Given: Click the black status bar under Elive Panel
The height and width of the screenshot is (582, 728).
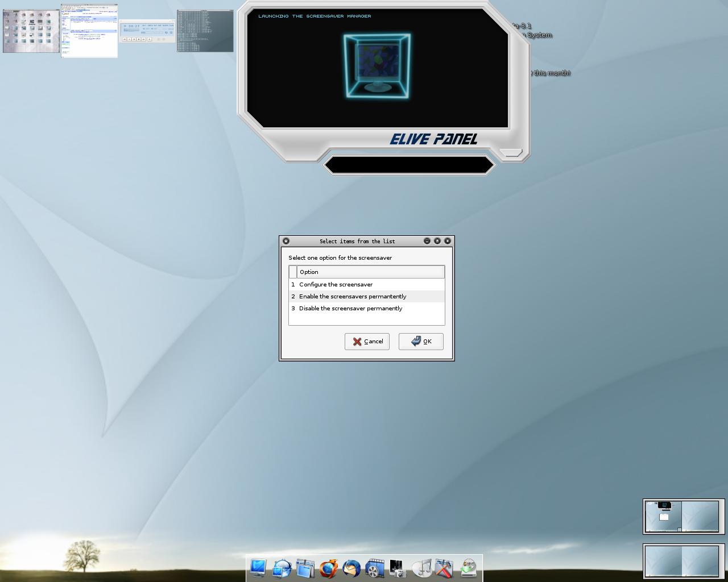Looking at the screenshot, I should pos(409,165).
